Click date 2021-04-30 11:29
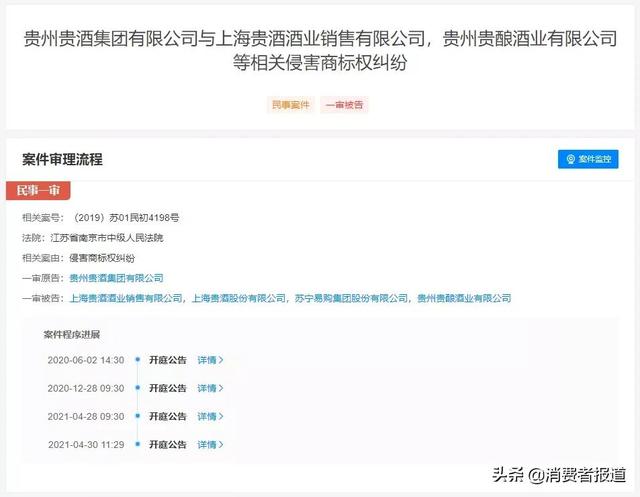This screenshot has height=497, width=640. (x=86, y=444)
